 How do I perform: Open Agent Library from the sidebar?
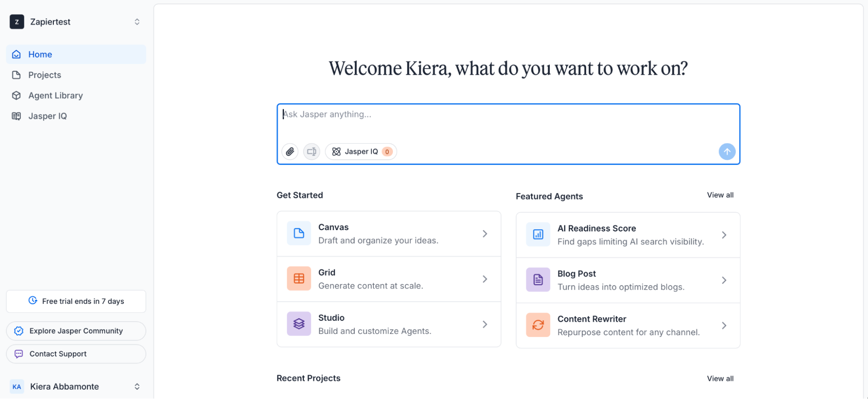[x=76, y=96]
